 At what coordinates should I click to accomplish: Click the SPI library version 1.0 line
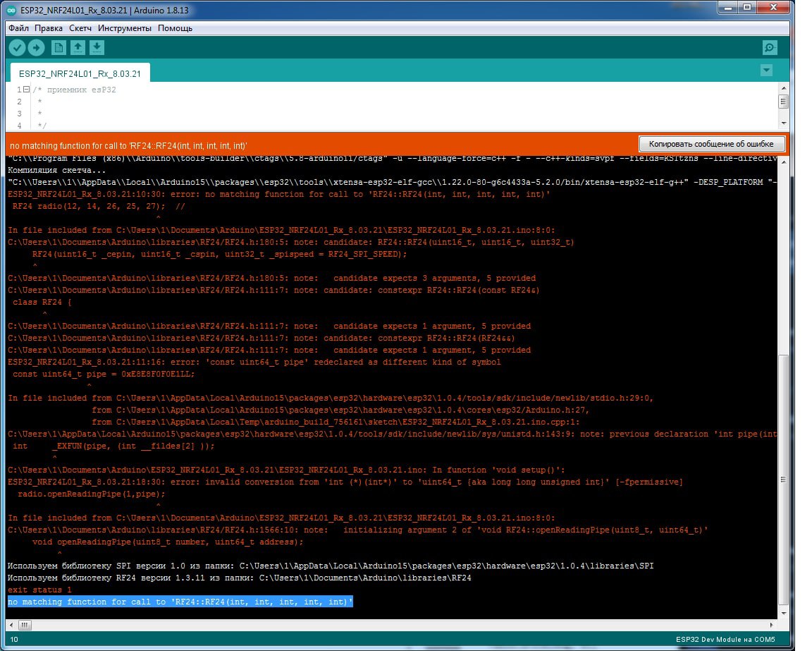pyautogui.click(x=331, y=566)
